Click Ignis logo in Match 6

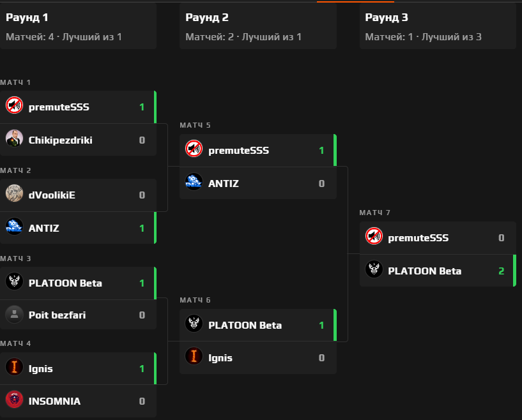(194, 357)
